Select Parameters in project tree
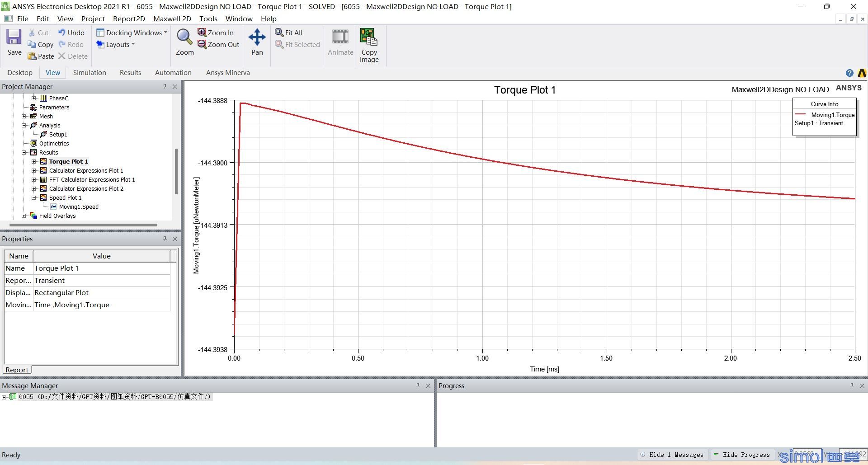The image size is (868, 465). coord(54,107)
